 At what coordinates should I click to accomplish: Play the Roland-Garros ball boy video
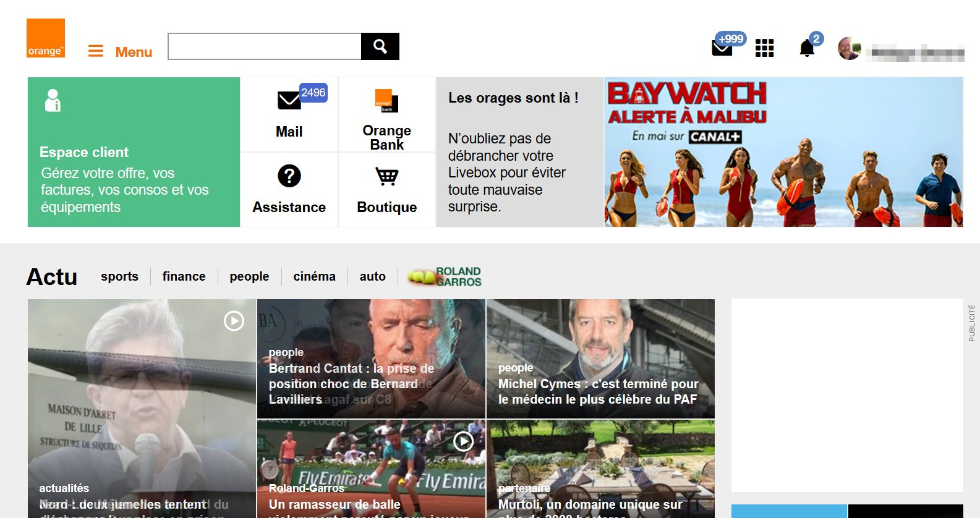(x=463, y=441)
